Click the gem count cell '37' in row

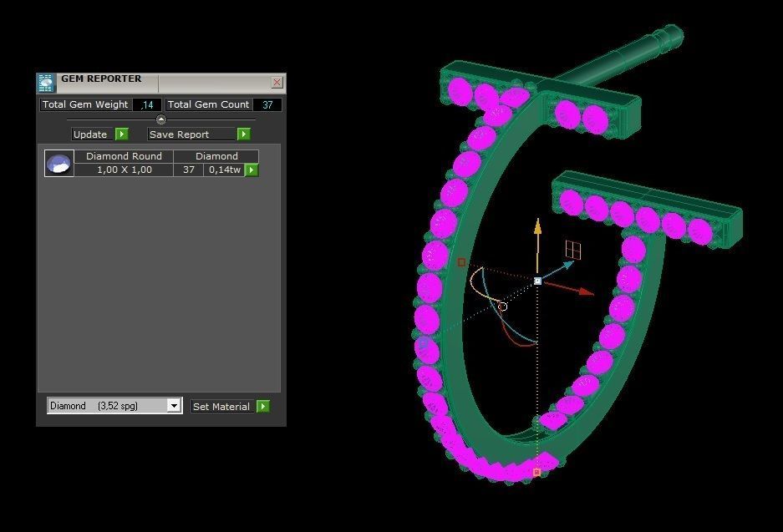click(188, 170)
